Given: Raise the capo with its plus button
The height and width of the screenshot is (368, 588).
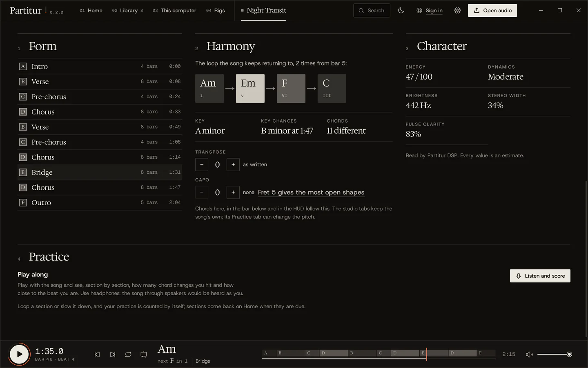Looking at the screenshot, I should [233, 192].
